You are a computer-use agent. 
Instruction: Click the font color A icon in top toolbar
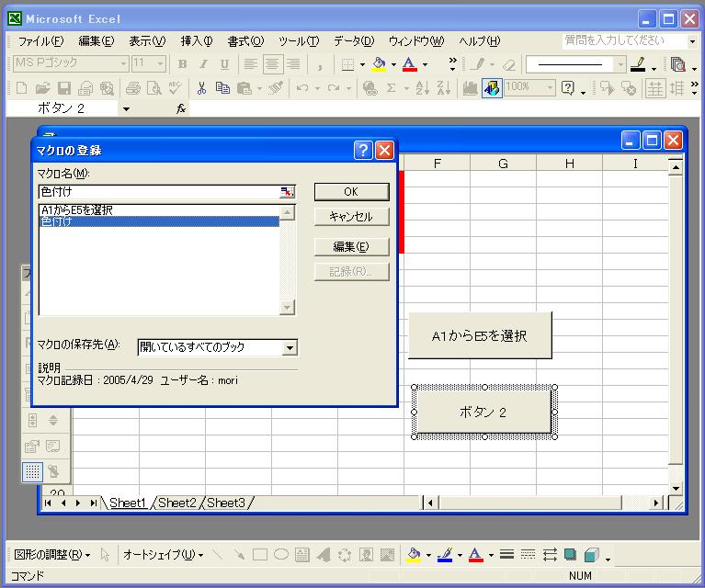click(409, 64)
